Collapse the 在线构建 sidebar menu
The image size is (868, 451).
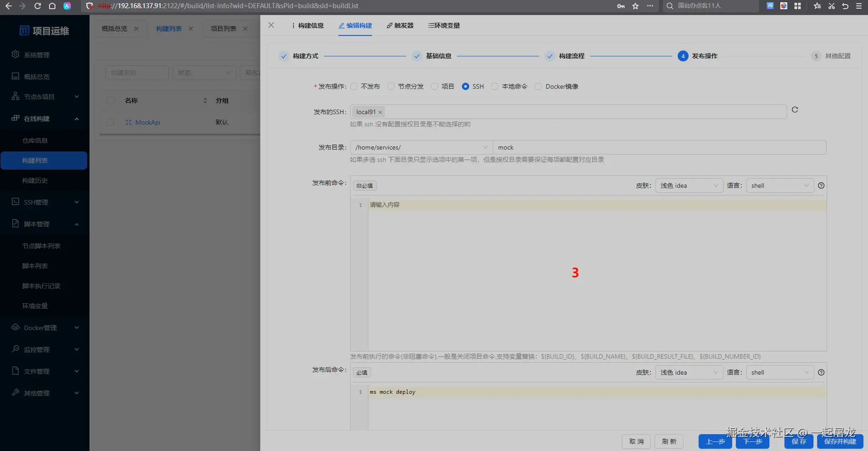pos(45,119)
